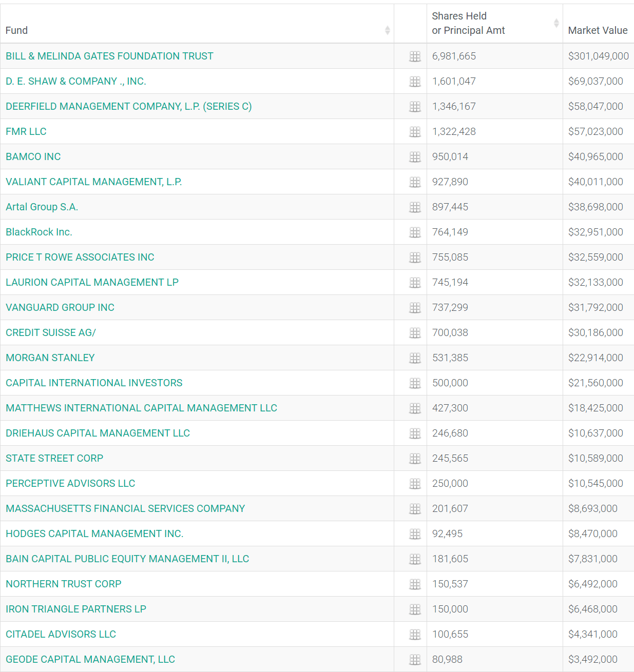Follow Massachusetts Financial Services Company link
This screenshot has width=634, height=672.
tap(125, 508)
